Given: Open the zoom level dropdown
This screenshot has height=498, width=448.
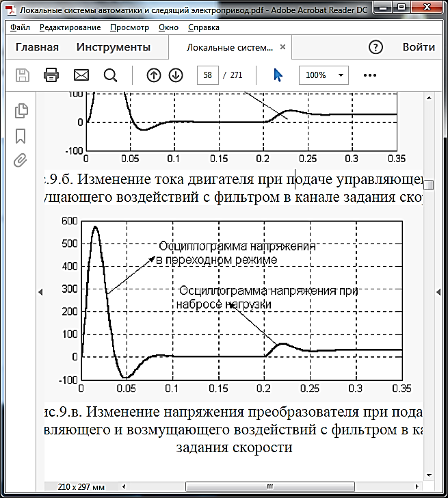Looking at the screenshot, I should pos(341,75).
